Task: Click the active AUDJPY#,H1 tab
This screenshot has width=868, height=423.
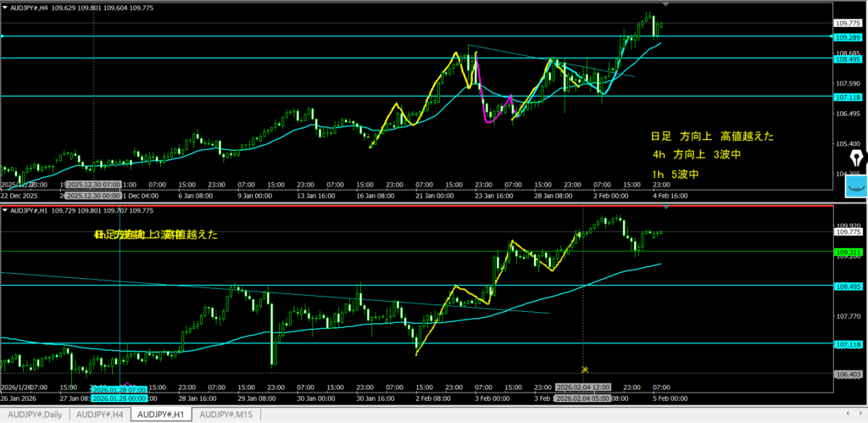Action: pyautogui.click(x=162, y=415)
